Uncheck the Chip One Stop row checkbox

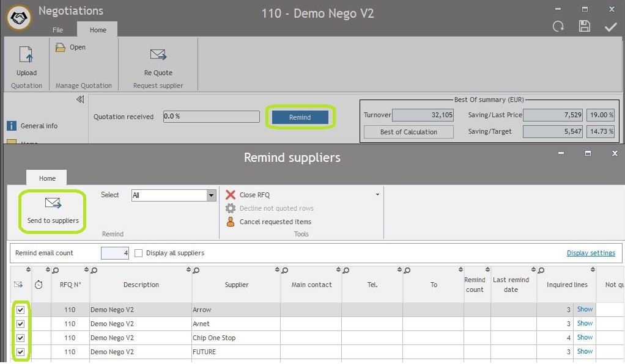(20, 338)
